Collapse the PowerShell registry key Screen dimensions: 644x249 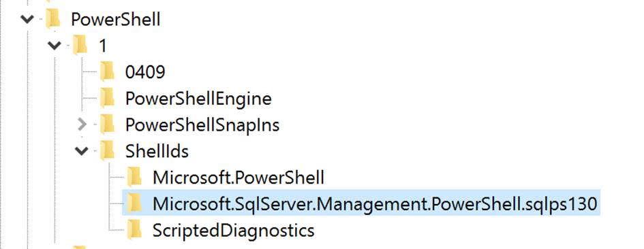point(27,19)
